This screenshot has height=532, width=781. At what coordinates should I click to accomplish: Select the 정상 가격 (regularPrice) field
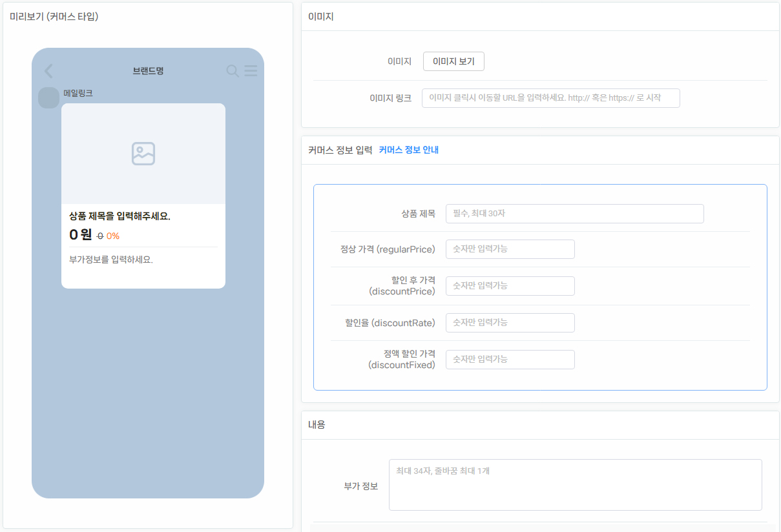click(510, 249)
